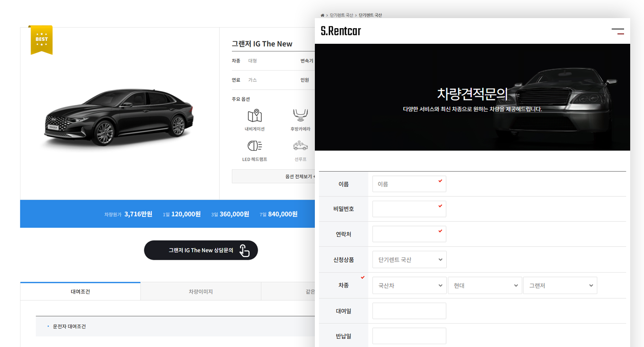This screenshot has width=644, height=347.
Task: Click the black Grandeur car image
Action: coord(119,117)
